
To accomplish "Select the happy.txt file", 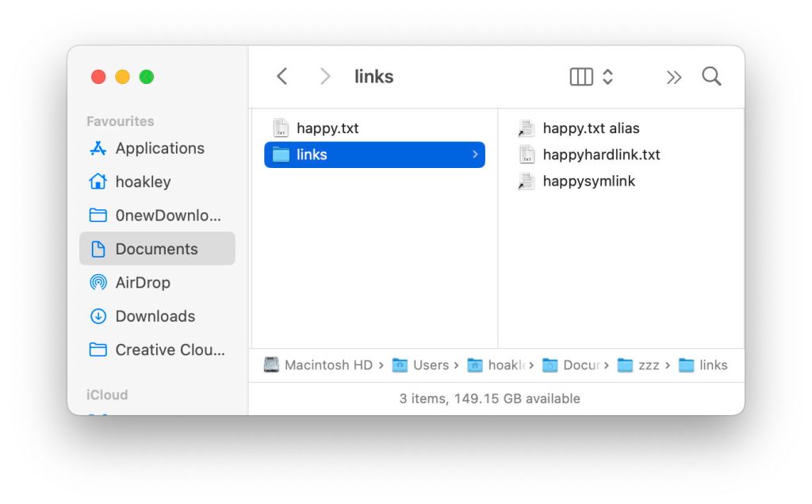I will pyautogui.click(x=327, y=128).
